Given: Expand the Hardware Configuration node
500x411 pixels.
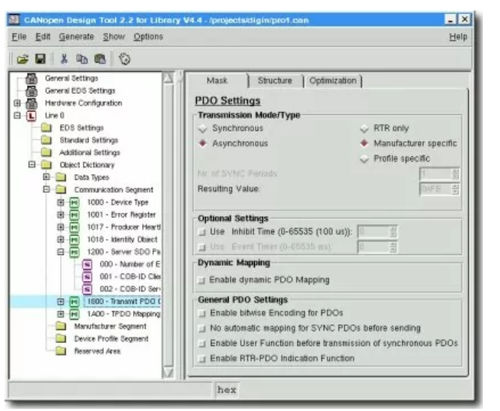Looking at the screenshot, I should coord(17,103).
